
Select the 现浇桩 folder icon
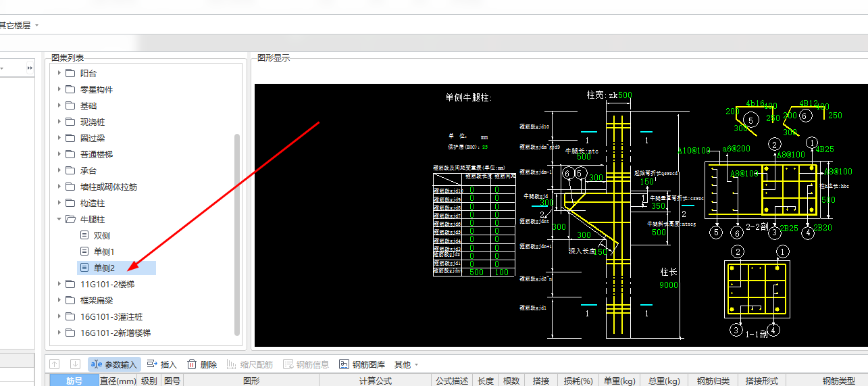(70, 122)
